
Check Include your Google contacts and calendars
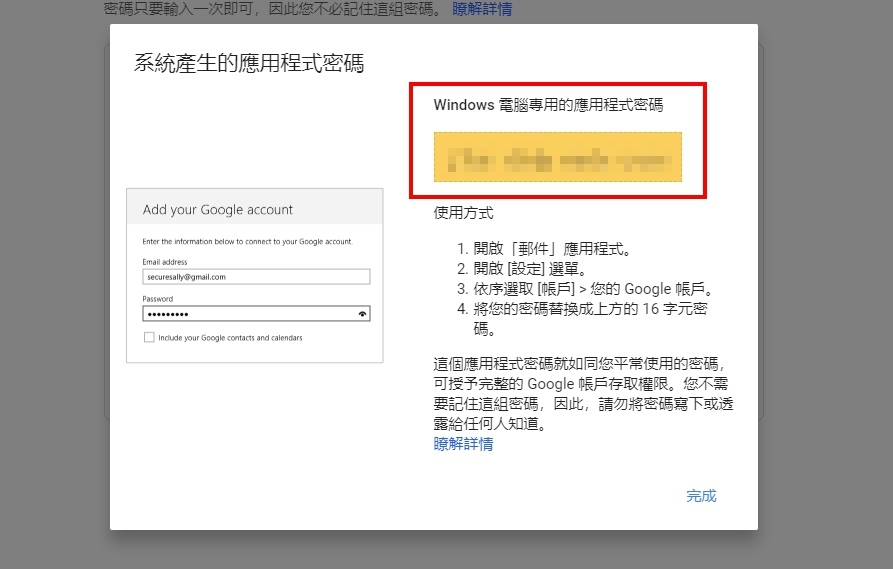coord(149,337)
